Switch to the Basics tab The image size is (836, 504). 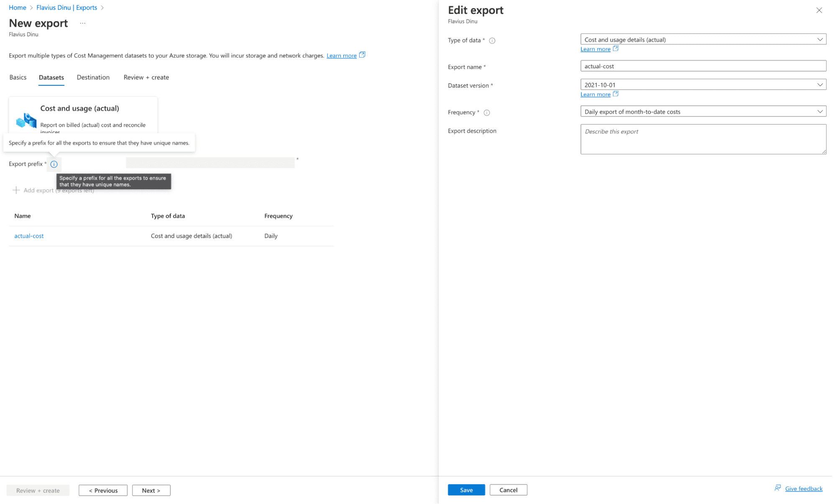pyautogui.click(x=18, y=77)
